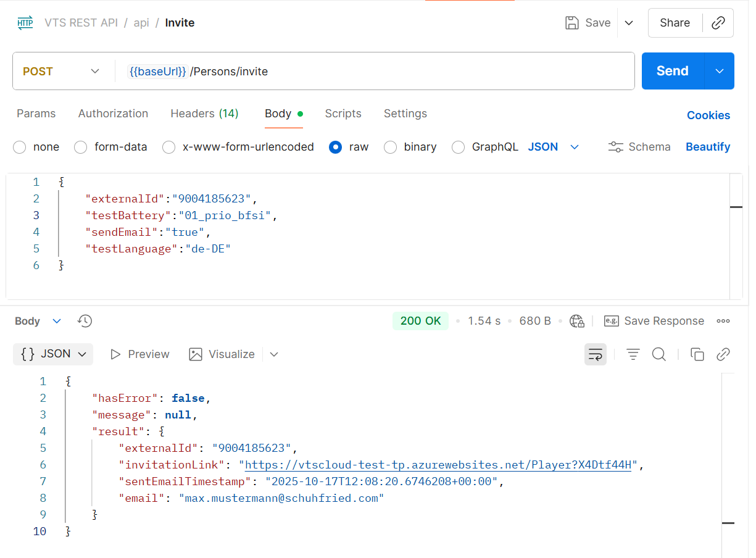
Task: Open the invitationLink URL in response
Action: click(438, 465)
